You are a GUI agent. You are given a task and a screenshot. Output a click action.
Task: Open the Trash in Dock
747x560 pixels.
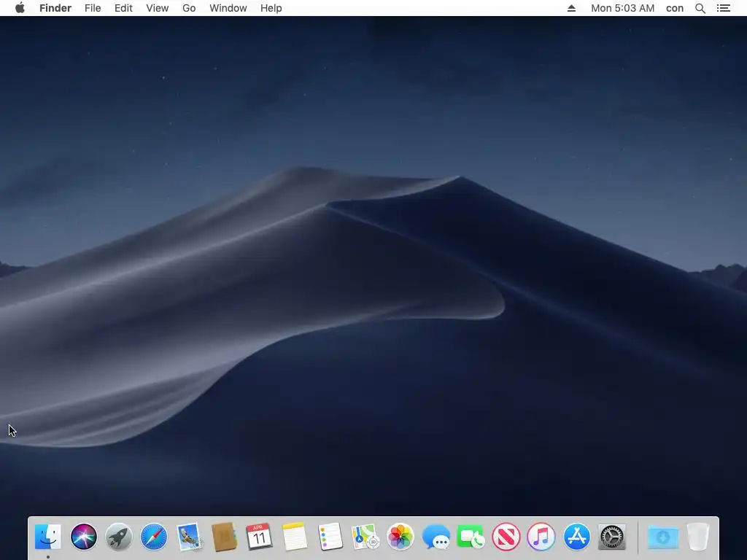point(698,537)
